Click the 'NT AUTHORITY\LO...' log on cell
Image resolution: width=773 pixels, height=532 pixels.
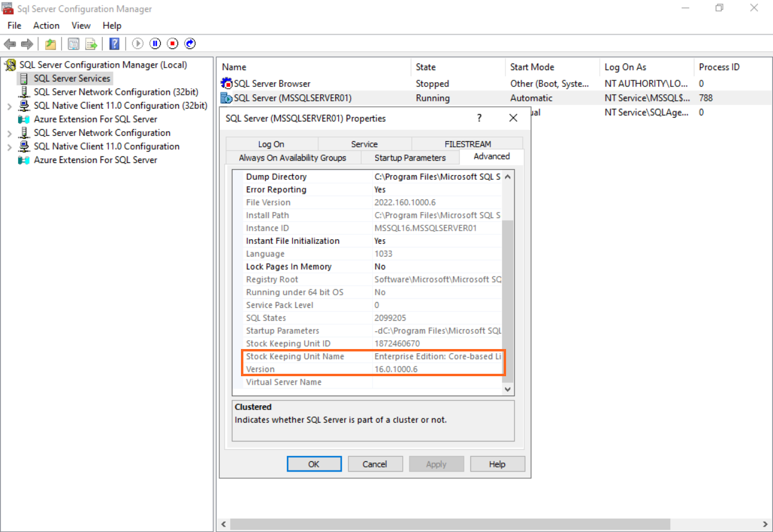647,84
